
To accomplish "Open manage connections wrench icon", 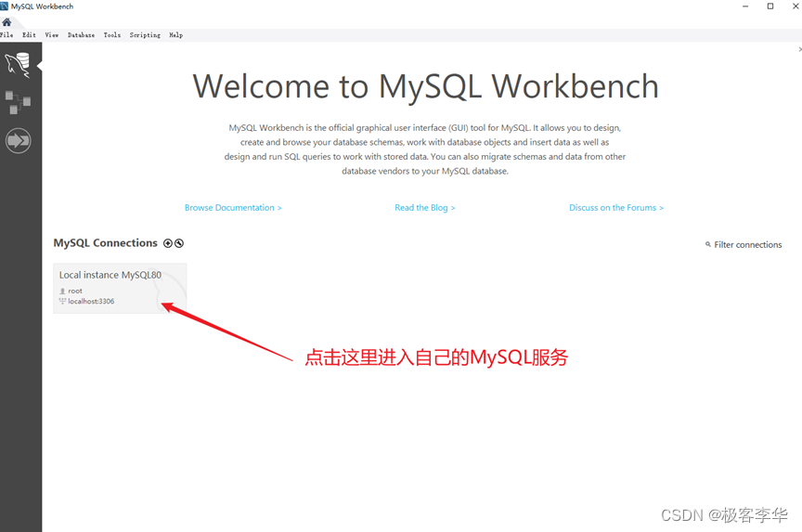I will click(x=179, y=243).
